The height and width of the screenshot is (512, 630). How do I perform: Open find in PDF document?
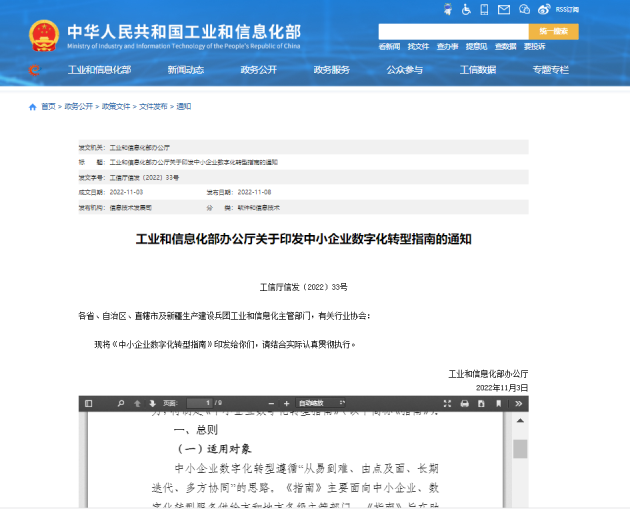[x=121, y=403]
